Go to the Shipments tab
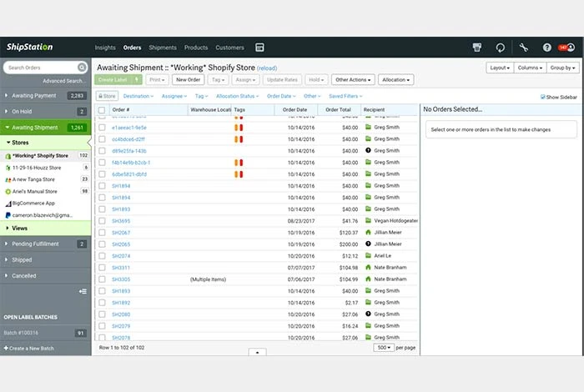Screen dimensions: 584x392 [x=163, y=48]
